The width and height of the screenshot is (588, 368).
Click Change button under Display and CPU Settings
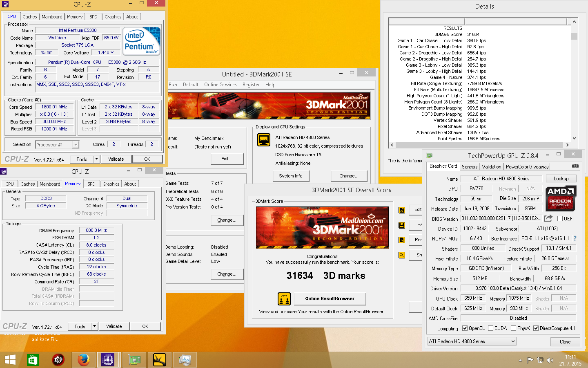coord(349,176)
